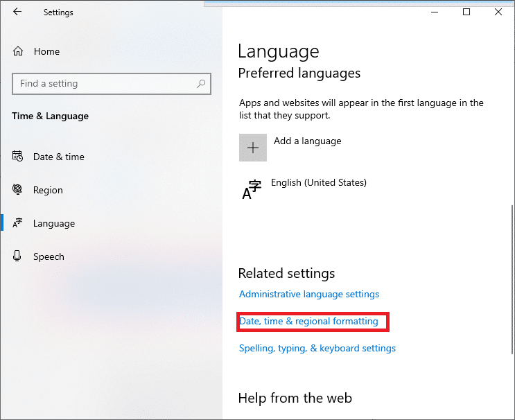Click the magnifier icon in the search box
Viewport: 515px width, 420px height.
201,84
